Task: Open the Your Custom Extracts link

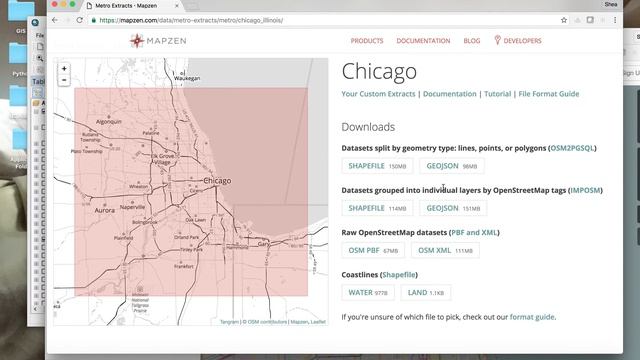Action: click(x=378, y=94)
